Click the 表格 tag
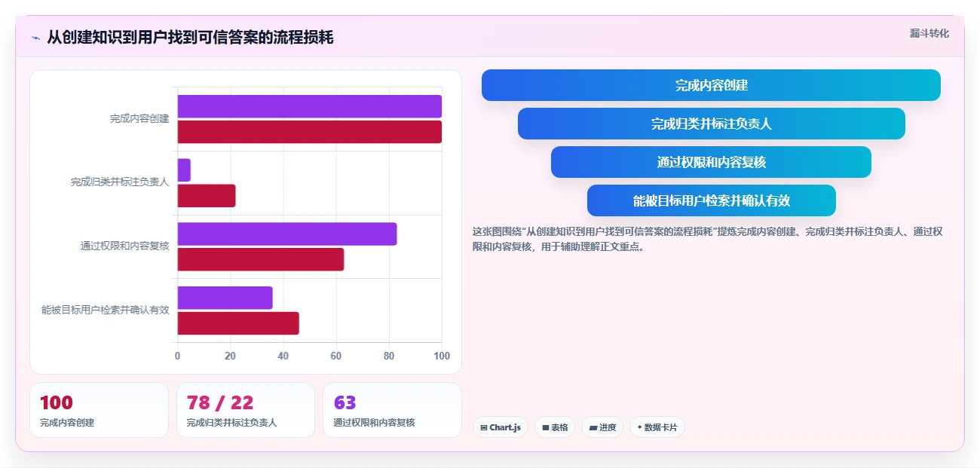The height and width of the screenshot is (468, 980). click(555, 427)
